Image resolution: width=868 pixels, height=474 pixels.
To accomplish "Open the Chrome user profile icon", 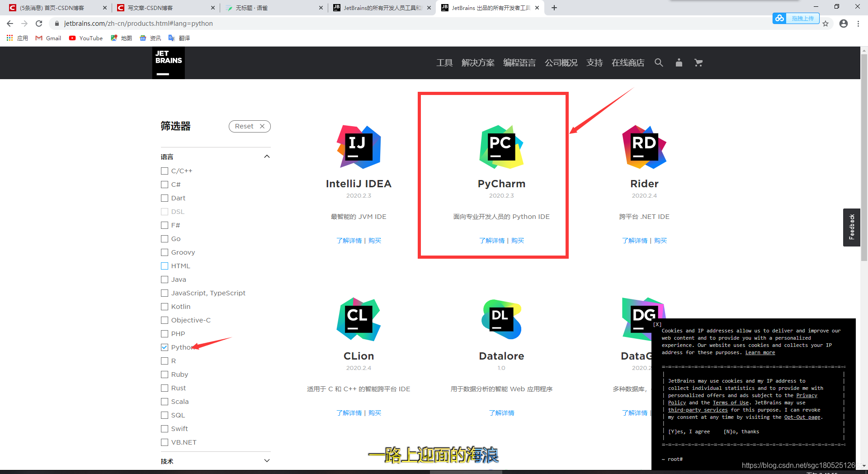I will tap(844, 24).
